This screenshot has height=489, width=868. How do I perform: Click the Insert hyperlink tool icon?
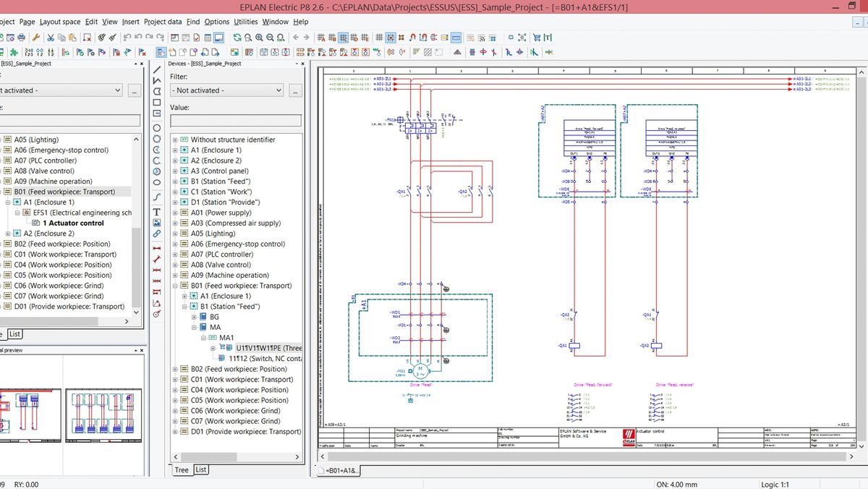[157, 234]
